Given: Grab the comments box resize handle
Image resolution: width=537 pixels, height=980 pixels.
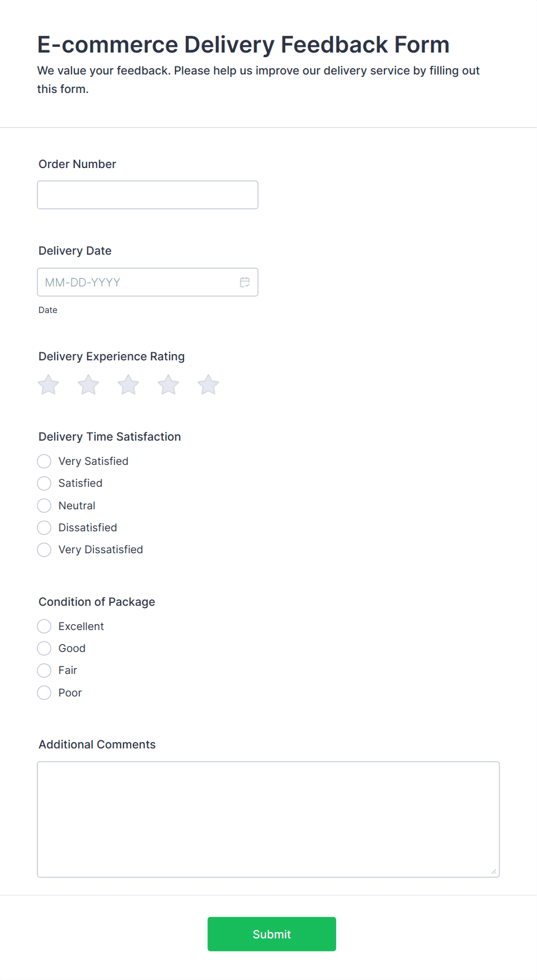Looking at the screenshot, I should pyautogui.click(x=494, y=872).
